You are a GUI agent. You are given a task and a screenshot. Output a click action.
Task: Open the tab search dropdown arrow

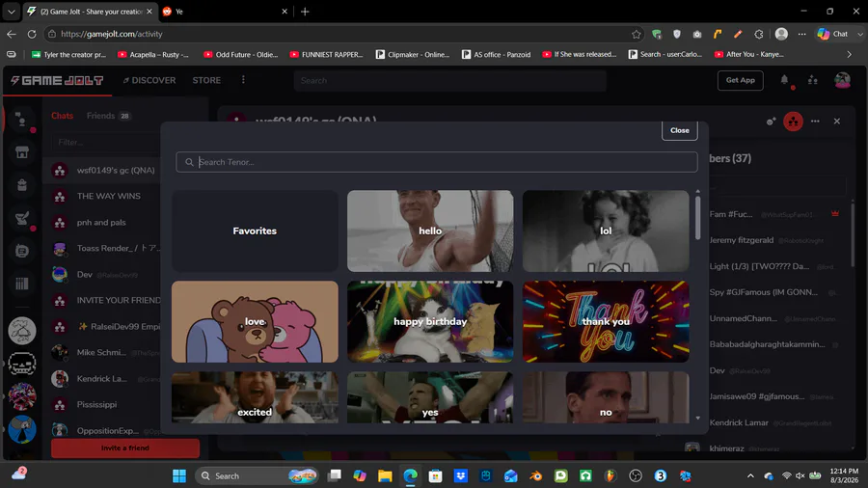click(x=11, y=11)
